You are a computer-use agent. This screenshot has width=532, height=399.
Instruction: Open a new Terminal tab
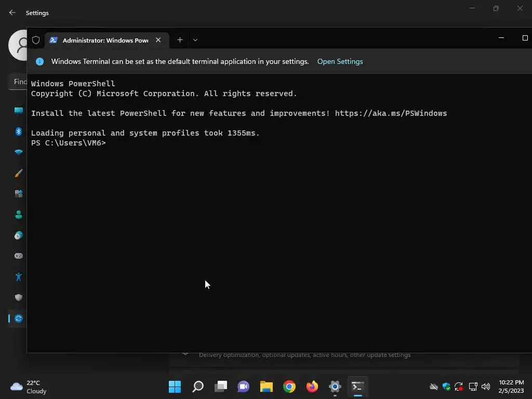(180, 40)
